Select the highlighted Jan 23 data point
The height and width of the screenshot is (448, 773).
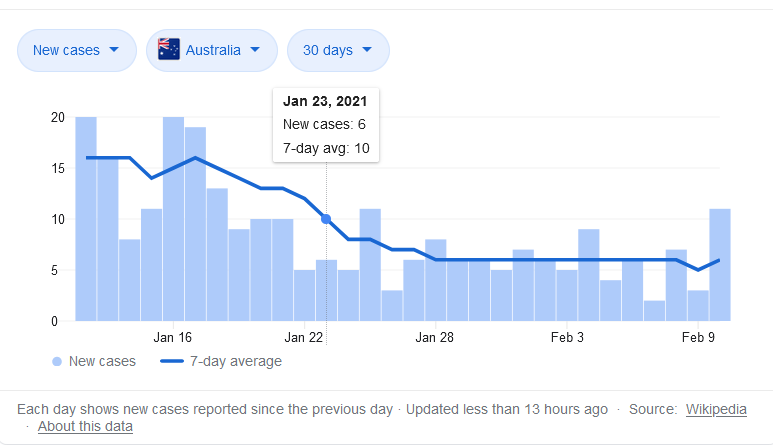(326, 219)
